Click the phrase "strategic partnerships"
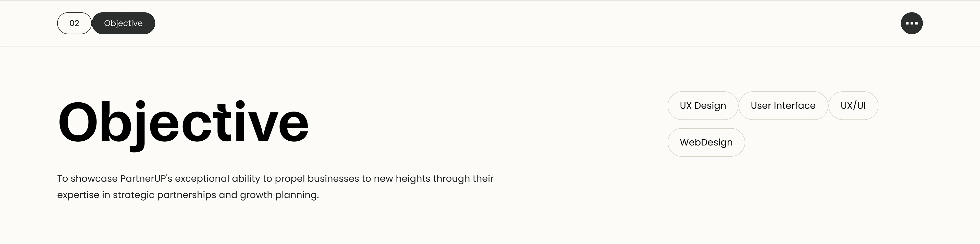Image resolution: width=980 pixels, height=244 pixels. pos(164,195)
